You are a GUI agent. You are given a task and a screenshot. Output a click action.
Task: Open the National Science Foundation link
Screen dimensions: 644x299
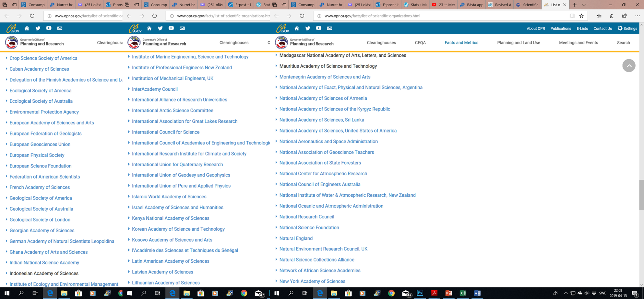pos(309,228)
